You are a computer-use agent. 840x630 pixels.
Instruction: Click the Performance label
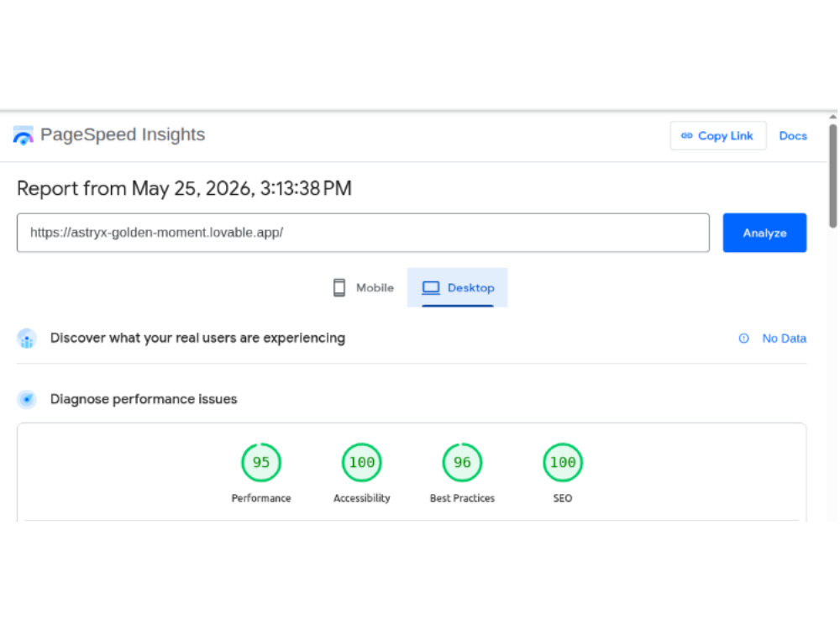(x=261, y=498)
